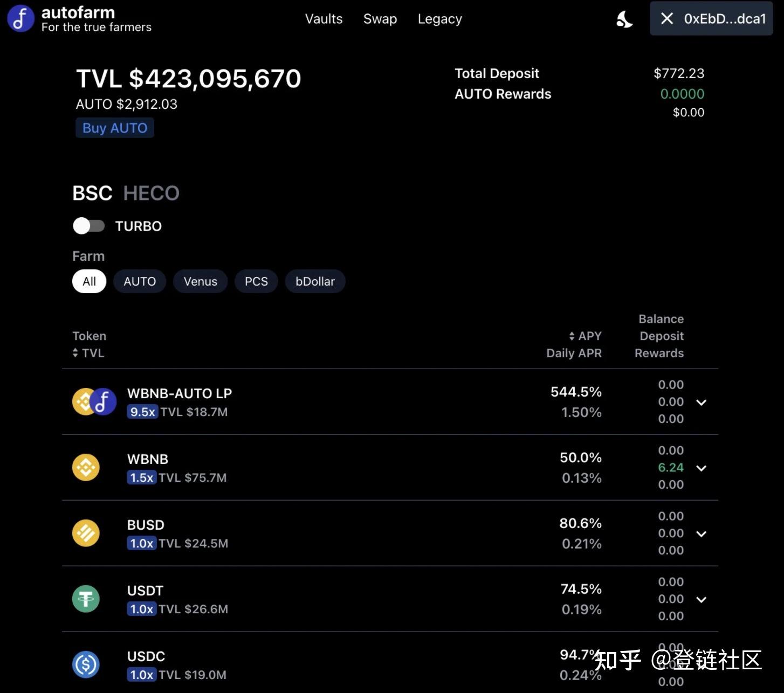Click the Daily APR column header
Image resolution: width=784 pixels, height=693 pixels.
coord(574,353)
